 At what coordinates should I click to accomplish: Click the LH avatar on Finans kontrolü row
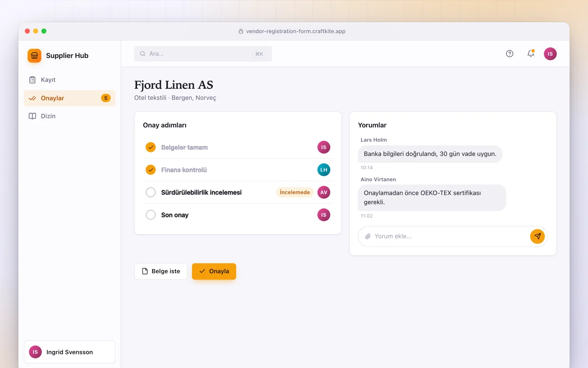tap(324, 170)
